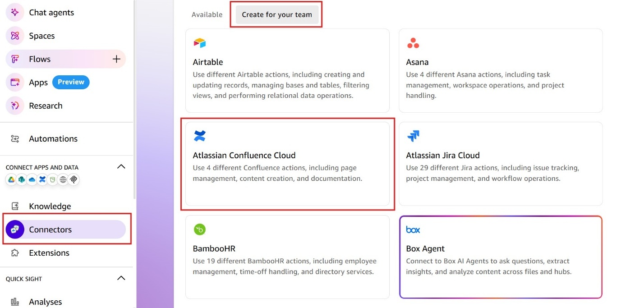Choose the Box Agent card

pyautogui.click(x=501, y=257)
